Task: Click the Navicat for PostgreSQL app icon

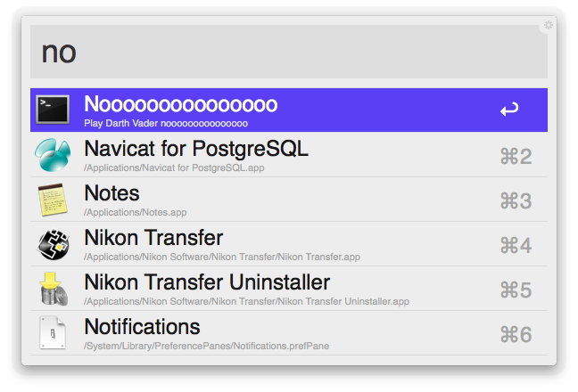Action: [x=53, y=154]
